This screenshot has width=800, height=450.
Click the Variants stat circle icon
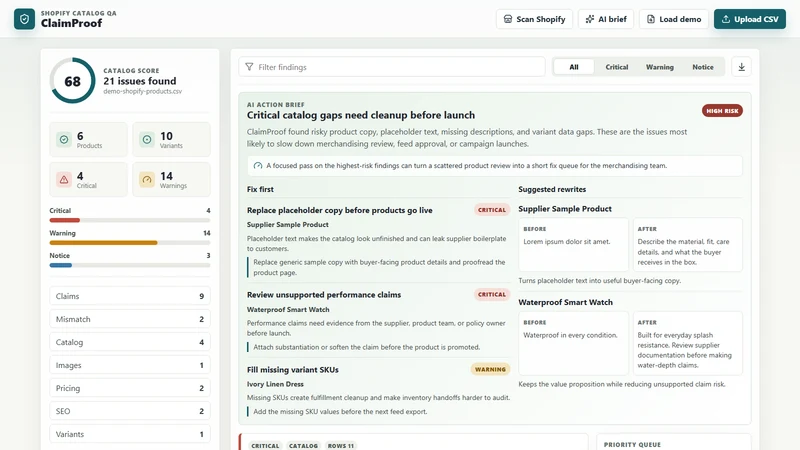pyautogui.click(x=147, y=139)
